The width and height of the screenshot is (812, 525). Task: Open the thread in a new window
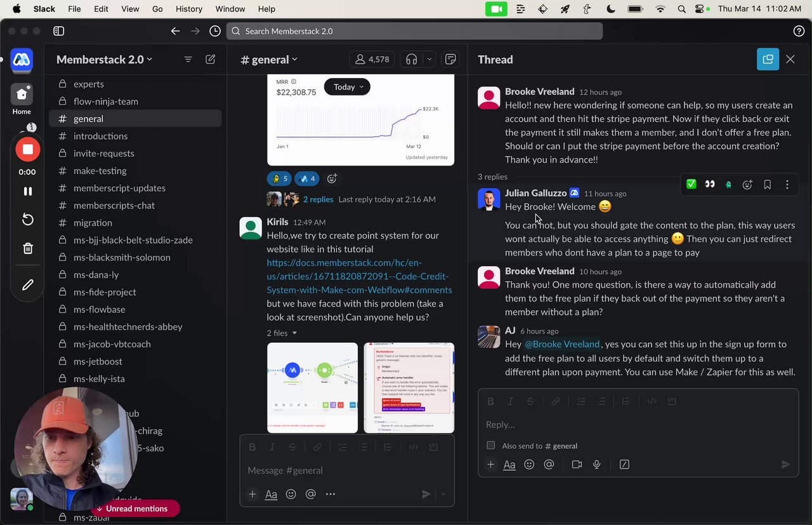click(x=768, y=59)
